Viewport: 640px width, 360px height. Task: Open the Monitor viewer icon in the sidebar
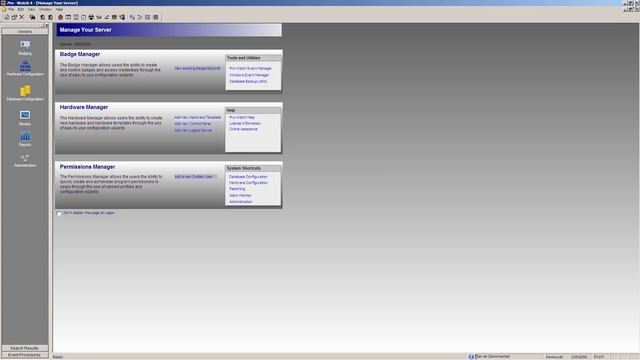(x=25, y=118)
